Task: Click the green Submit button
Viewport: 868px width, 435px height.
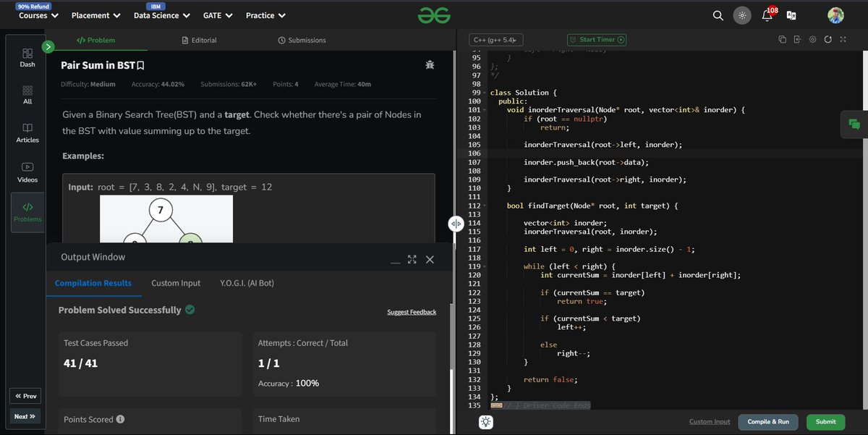Action: 825,421
